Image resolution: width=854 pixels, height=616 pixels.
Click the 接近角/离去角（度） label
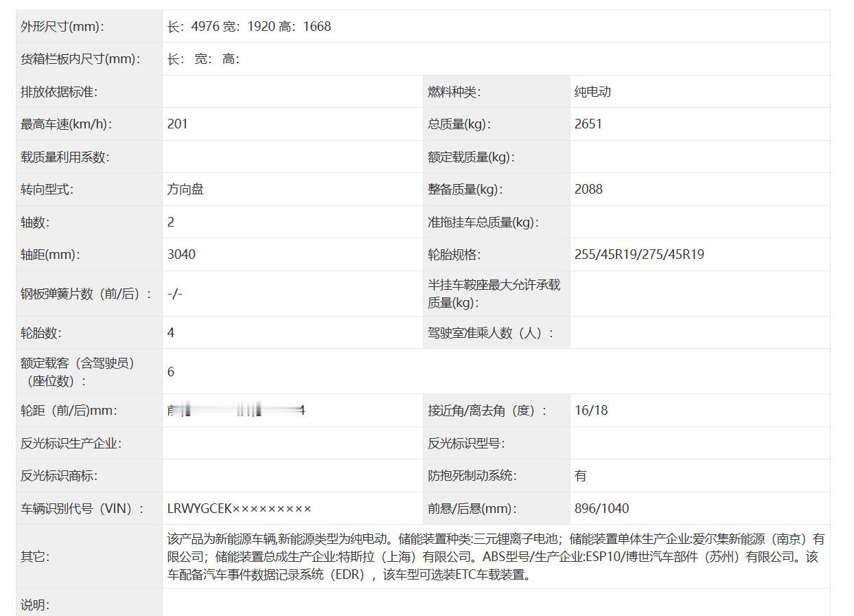click(x=488, y=411)
